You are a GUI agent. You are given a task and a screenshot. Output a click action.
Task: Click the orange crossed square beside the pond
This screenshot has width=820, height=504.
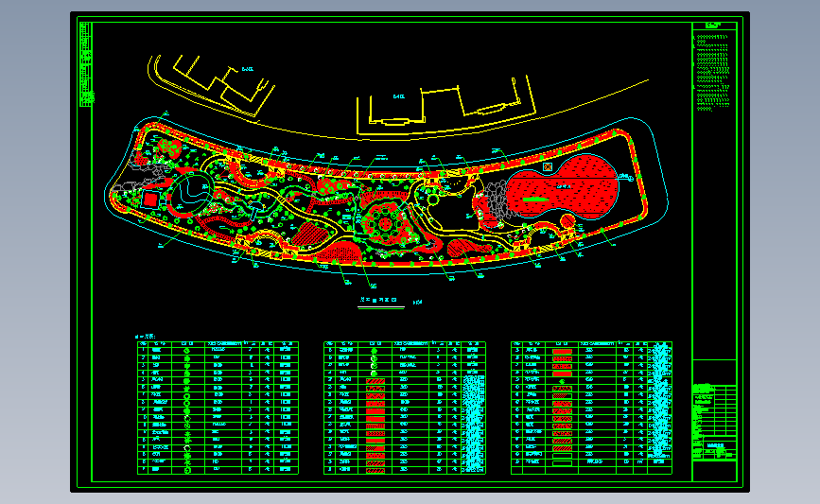[x=547, y=166]
